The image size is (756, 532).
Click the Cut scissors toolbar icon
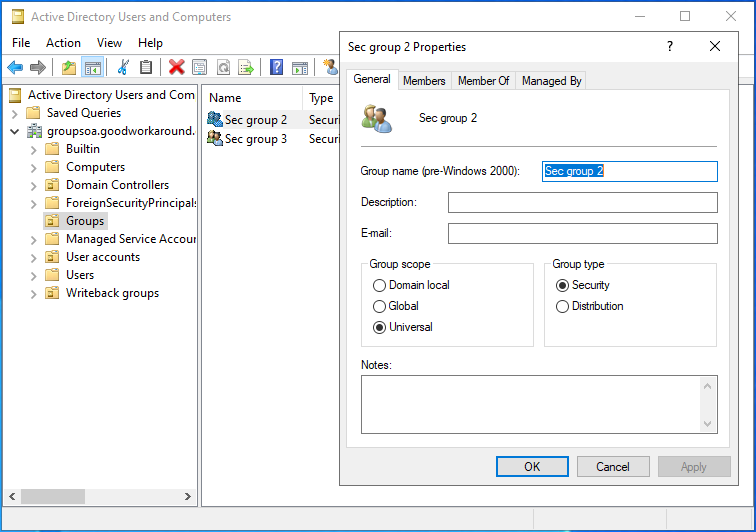[x=123, y=67]
